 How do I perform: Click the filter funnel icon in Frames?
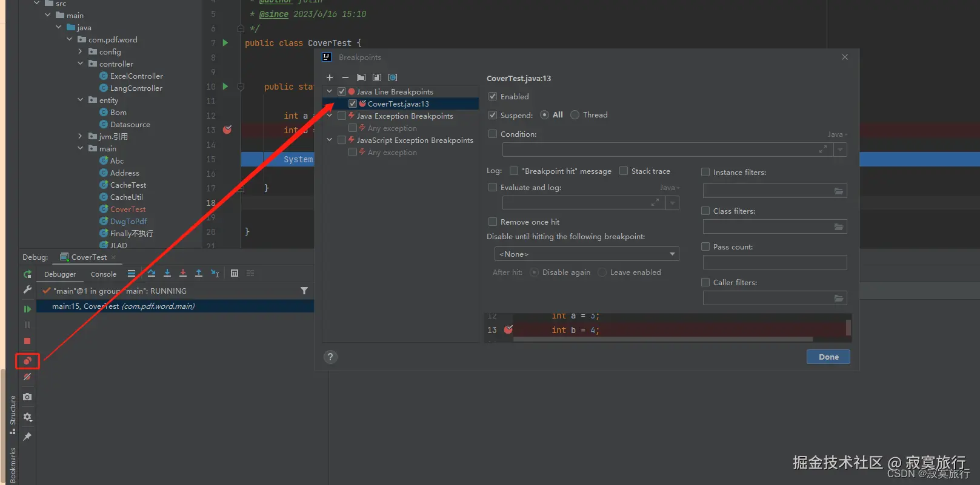pos(304,291)
